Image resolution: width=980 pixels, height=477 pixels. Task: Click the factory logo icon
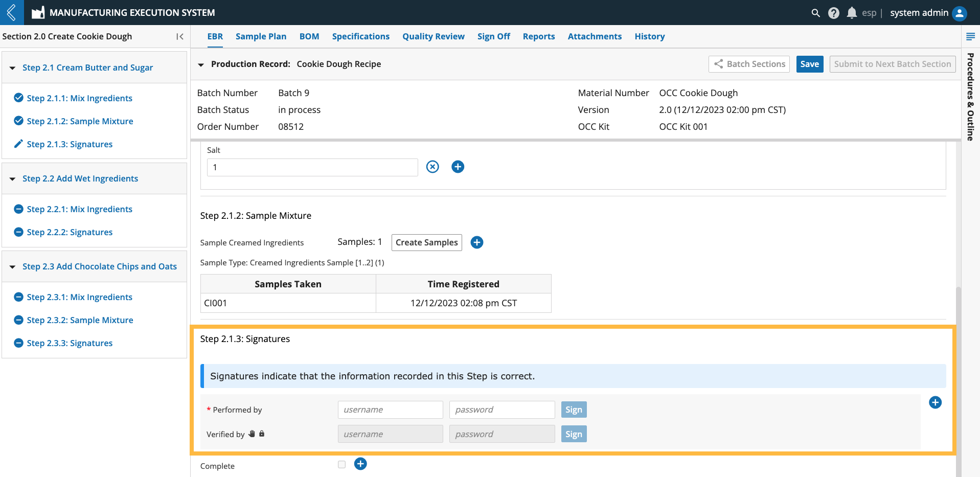pos(38,13)
